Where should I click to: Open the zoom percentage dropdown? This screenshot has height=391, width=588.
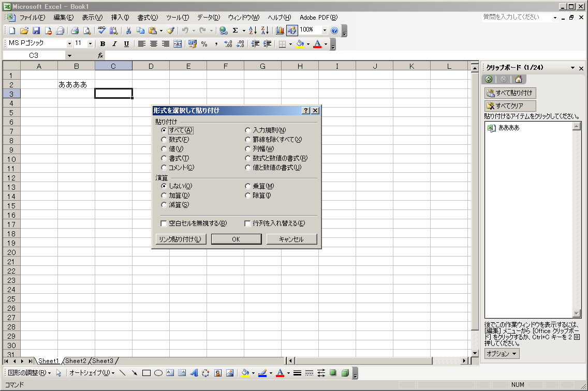[325, 31]
